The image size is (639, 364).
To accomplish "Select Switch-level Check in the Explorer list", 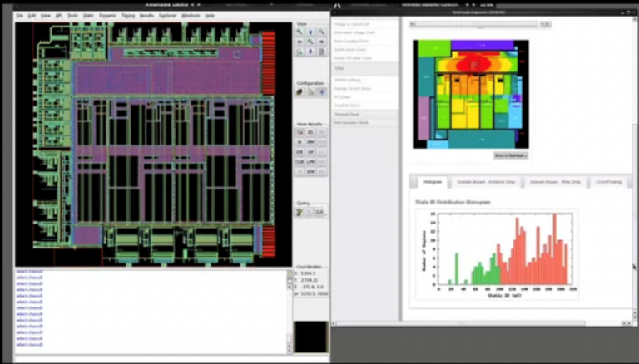I will coord(349,50).
